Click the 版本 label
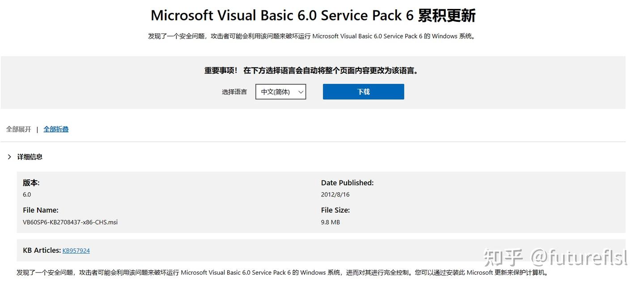The width and height of the screenshot is (644, 284). (31, 183)
